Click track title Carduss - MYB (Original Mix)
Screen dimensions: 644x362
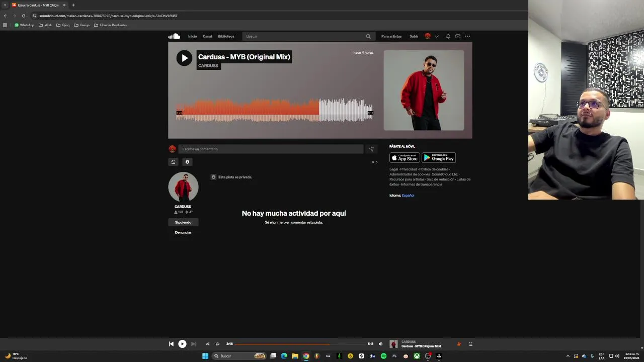click(244, 57)
